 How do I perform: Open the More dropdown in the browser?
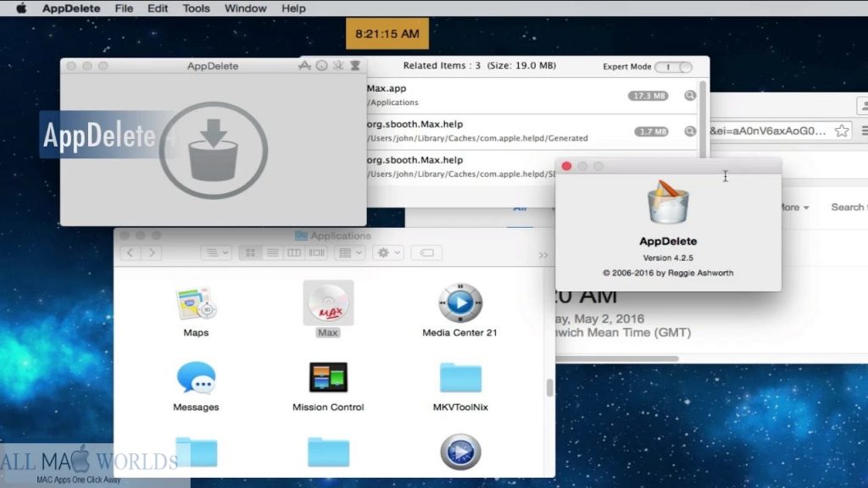point(793,208)
